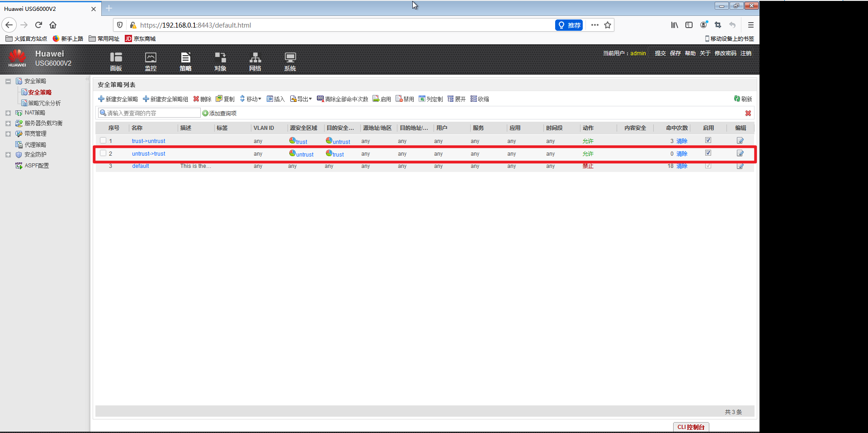Click the 列定制 column customize button
This screenshot has height=433, width=868.
coord(431,99)
